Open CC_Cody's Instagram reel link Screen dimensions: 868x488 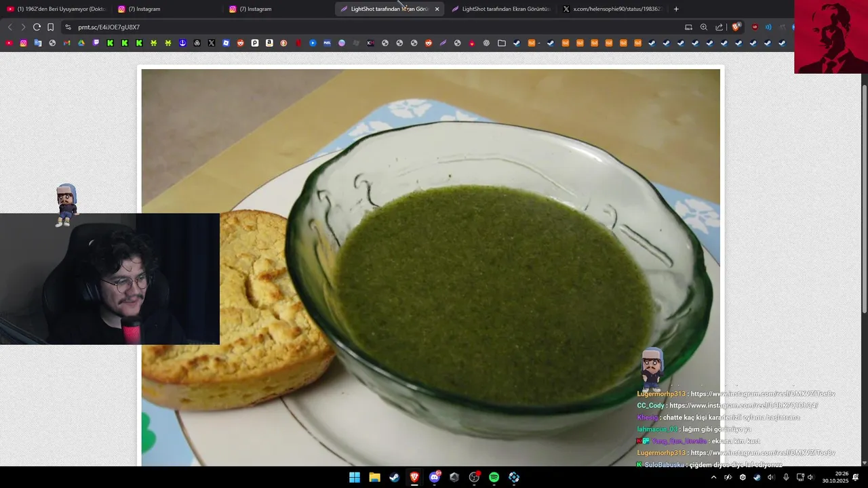coord(743,405)
